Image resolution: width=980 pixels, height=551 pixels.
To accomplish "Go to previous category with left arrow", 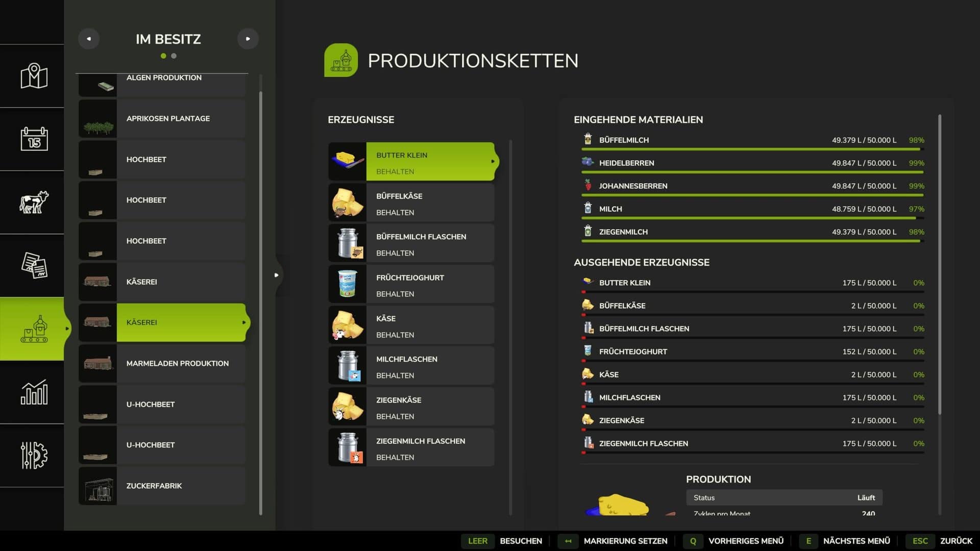I will [x=89, y=39].
